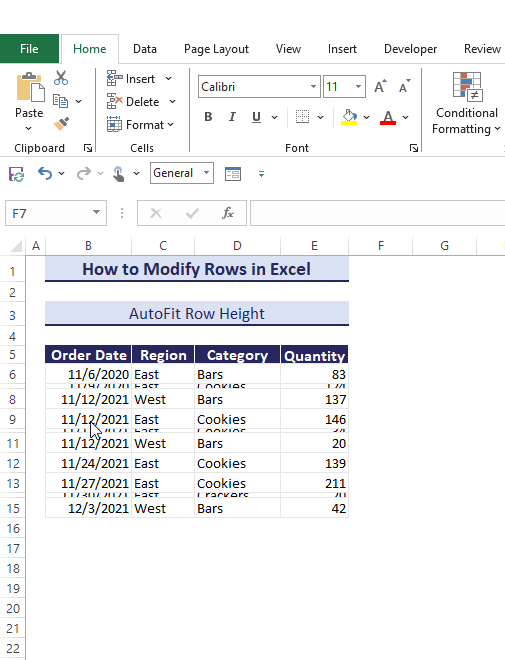Image resolution: width=505 pixels, height=660 pixels.
Task: Click the Touch/Mouse mode icon
Action: pyautogui.click(x=119, y=173)
